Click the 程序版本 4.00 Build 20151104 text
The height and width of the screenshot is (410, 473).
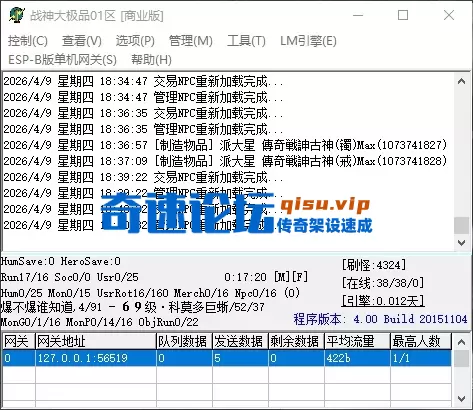pyautogui.click(x=380, y=319)
